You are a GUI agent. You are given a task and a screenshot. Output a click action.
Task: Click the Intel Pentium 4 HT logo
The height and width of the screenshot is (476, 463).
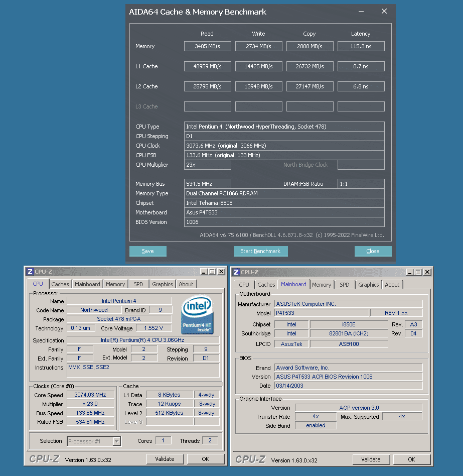point(197,315)
